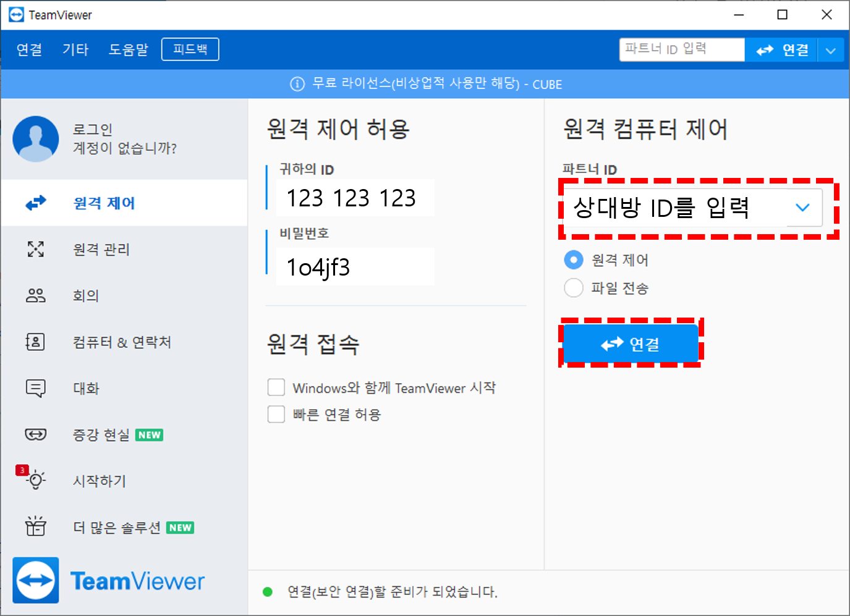The image size is (850, 616).
Task: Click the 더 많은 솔루션 gift box icon
Action: (36, 526)
